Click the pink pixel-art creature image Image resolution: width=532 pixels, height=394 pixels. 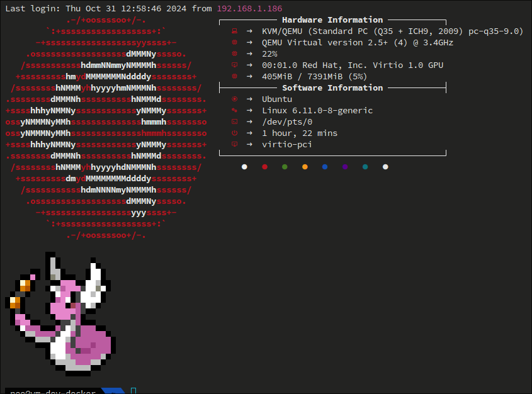60,313
